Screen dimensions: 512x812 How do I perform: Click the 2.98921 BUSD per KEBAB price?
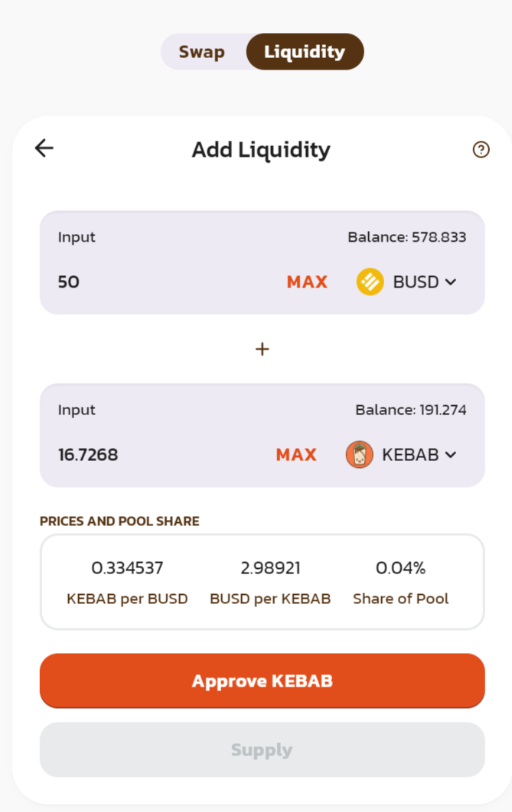tap(270, 568)
